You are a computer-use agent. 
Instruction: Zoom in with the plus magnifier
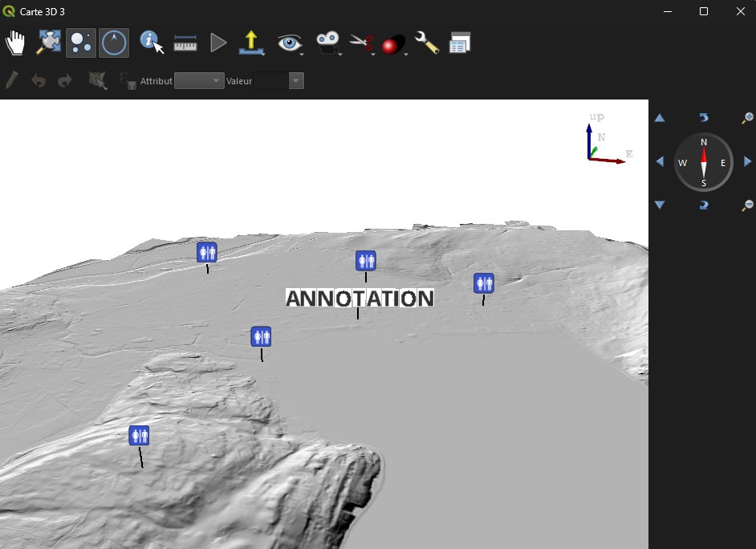click(x=747, y=118)
